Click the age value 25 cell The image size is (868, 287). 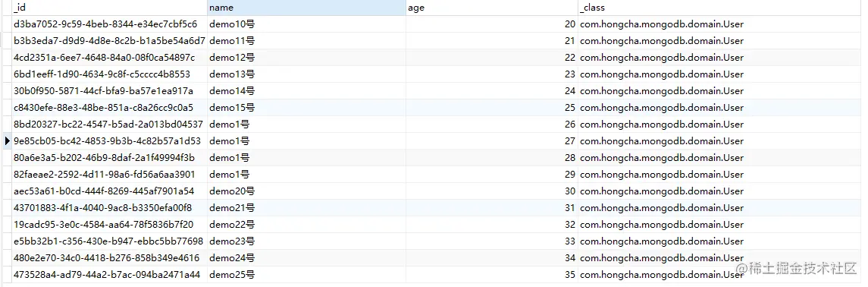click(x=491, y=108)
